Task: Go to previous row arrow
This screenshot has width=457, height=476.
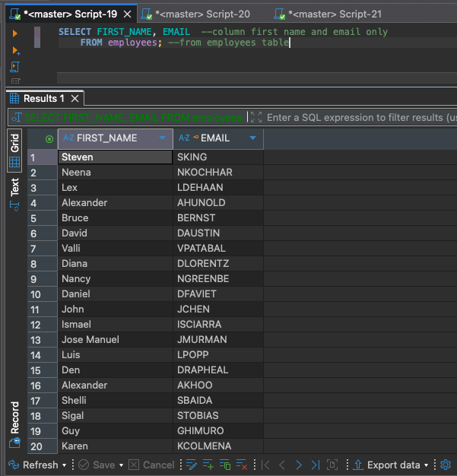Action: tap(282, 465)
